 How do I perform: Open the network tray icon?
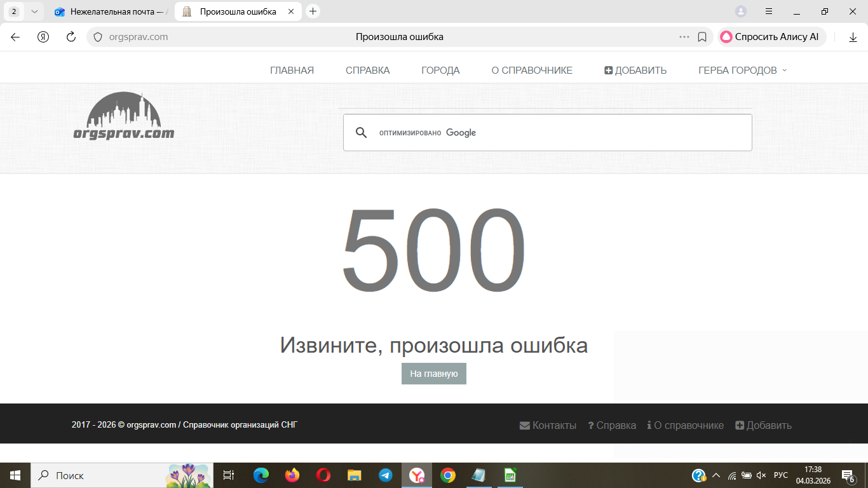(732, 475)
